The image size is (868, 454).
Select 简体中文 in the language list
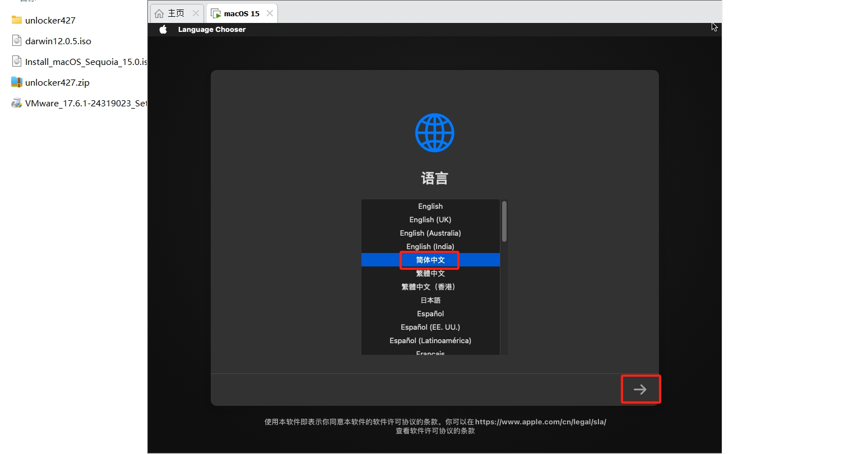click(x=430, y=260)
